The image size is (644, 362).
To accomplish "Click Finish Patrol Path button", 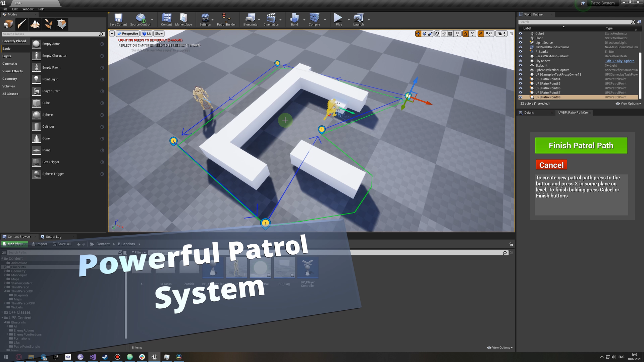I will click(581, 145).
